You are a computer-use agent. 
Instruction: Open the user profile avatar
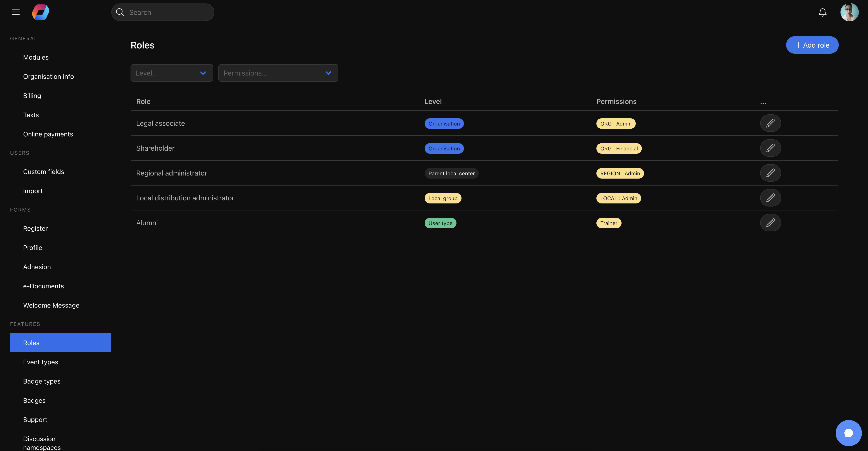point(849,12)
